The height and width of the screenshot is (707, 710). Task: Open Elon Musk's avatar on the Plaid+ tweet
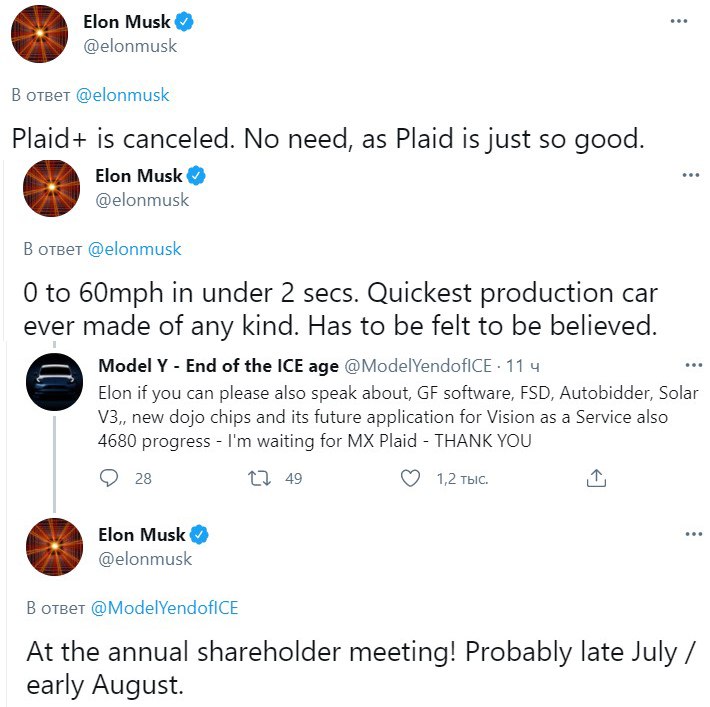pyautogui.click(x=39, y=34)
